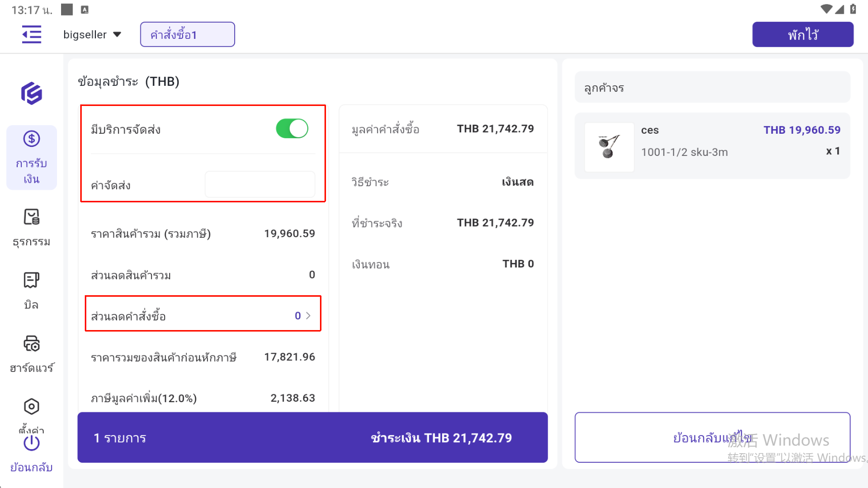Viewport: 868px width, 488px height.
Task: Click the ค่าจัดส่ง shipping fee input field
Action: point(260,185)
